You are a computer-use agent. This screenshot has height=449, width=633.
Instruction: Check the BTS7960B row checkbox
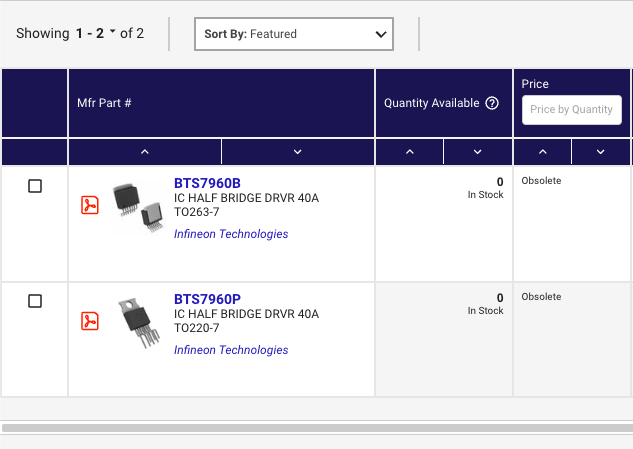[x=35, y=186]
